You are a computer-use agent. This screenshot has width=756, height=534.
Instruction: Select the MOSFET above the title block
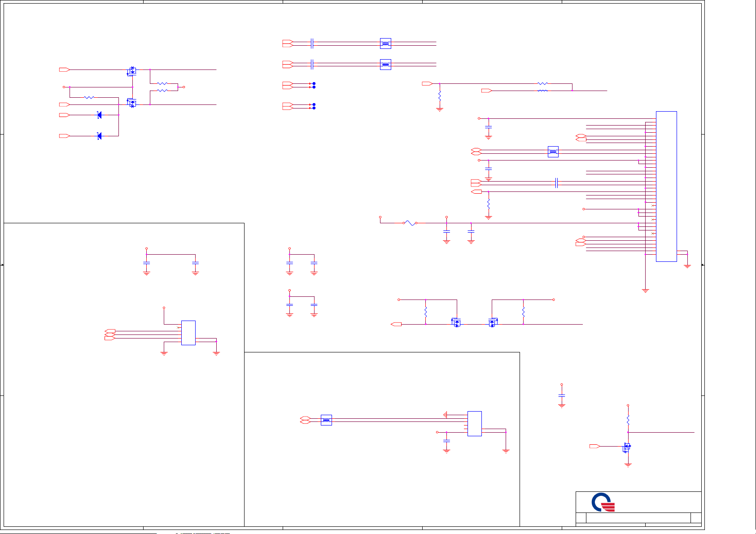626,447
